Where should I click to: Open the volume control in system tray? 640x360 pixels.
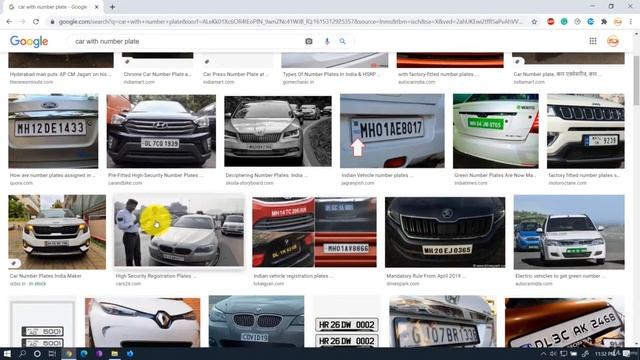point(553,354)
